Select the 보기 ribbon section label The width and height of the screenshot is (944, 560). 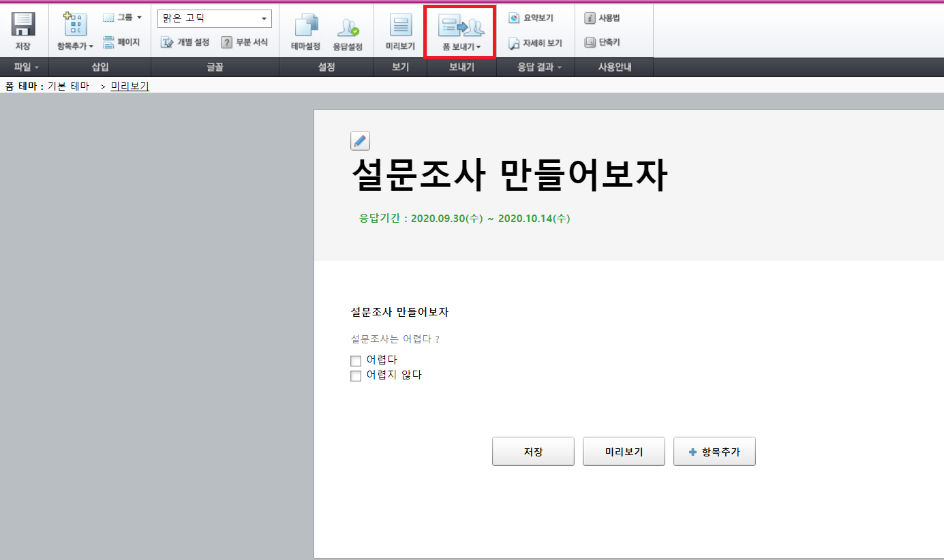pyautogui.click(x=401, y=67)
